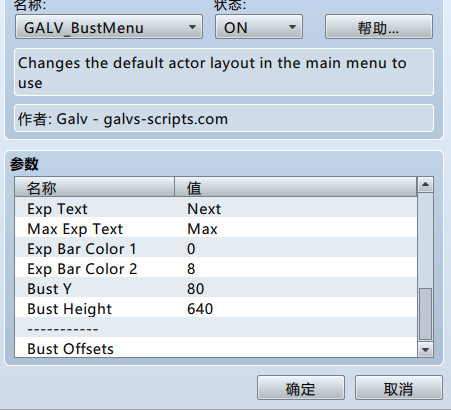
Task: Select the Bust Offsets parameter
Action: (216, 348)
